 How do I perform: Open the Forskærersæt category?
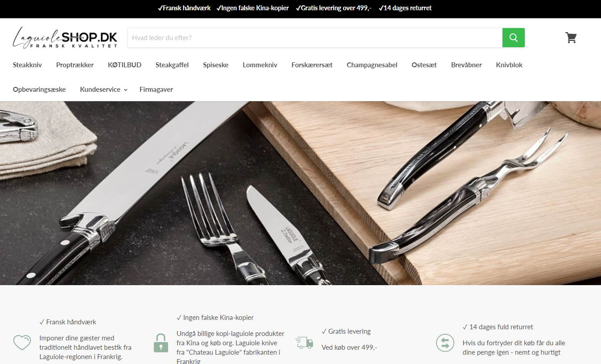click(x=312, y=65)
